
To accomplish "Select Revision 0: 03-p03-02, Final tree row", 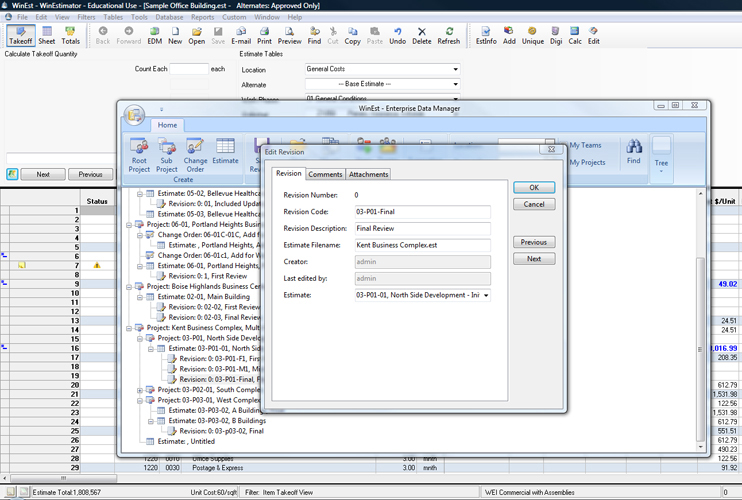I will click(217, 431).
